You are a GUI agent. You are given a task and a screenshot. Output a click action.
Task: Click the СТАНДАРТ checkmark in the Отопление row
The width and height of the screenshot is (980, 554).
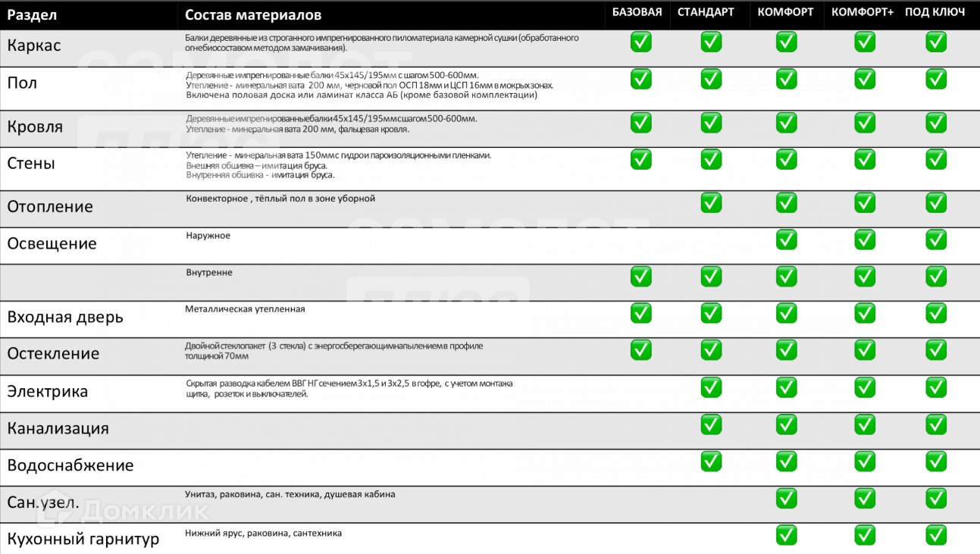point(711,202)
